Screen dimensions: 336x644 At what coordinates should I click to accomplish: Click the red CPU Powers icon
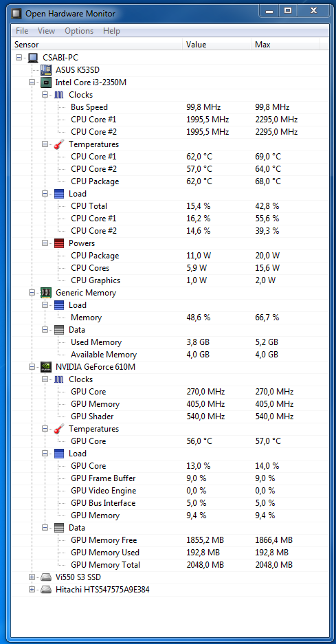(59, 243)
